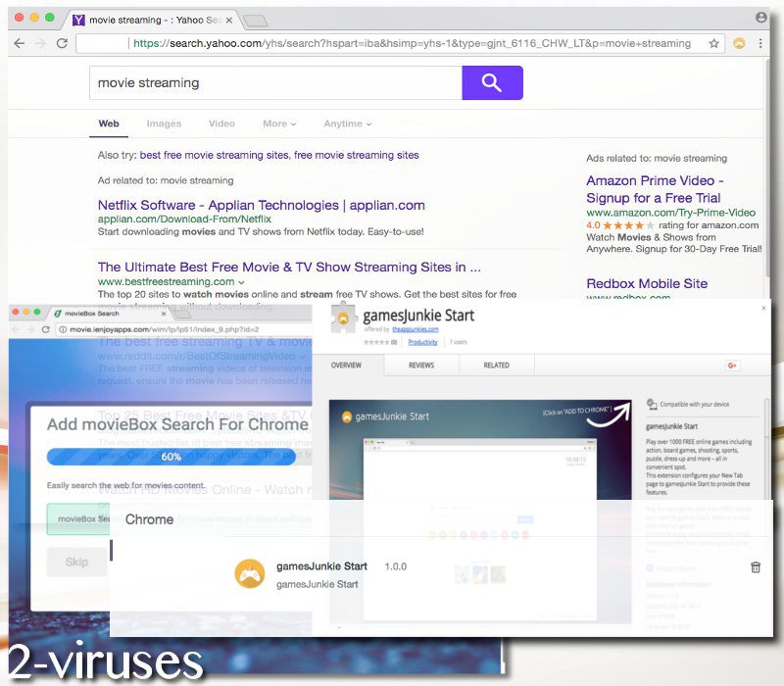This screenshot has height=686, width=784.
Task: Click the info icon in movieBox address bar
Action: 63,329
